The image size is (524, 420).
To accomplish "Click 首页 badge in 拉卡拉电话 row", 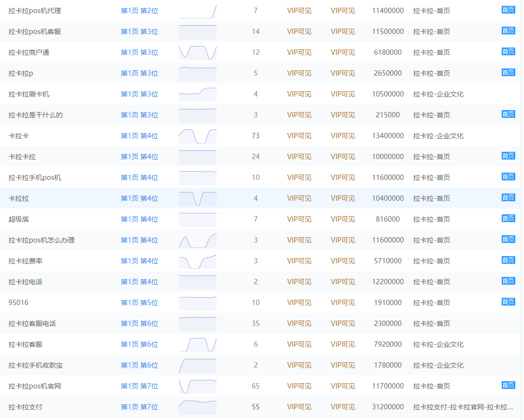I will coord(508,281).
